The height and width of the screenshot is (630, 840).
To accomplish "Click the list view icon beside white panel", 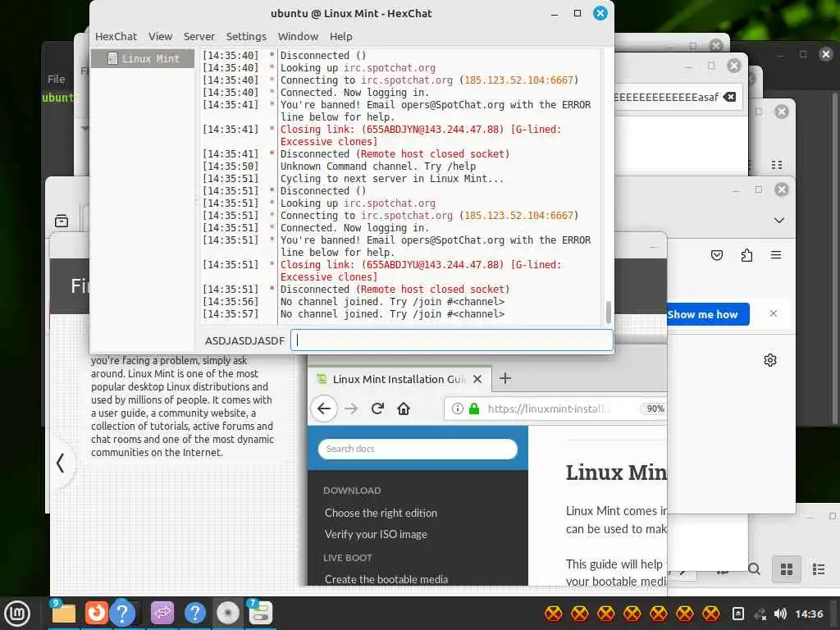I will [777, 165].
